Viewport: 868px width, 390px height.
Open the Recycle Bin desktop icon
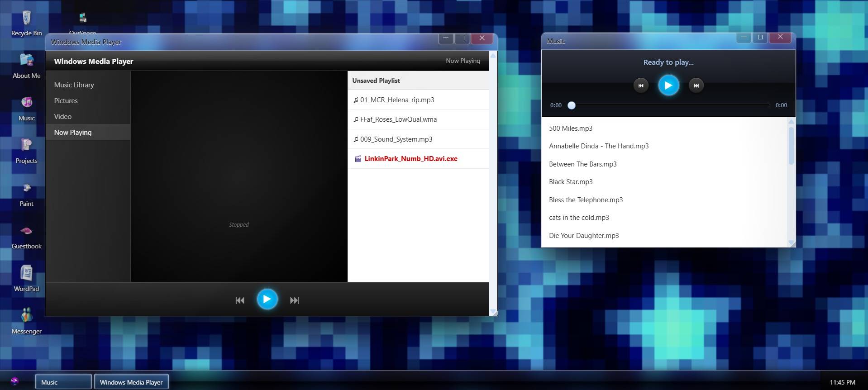point(26,24)
